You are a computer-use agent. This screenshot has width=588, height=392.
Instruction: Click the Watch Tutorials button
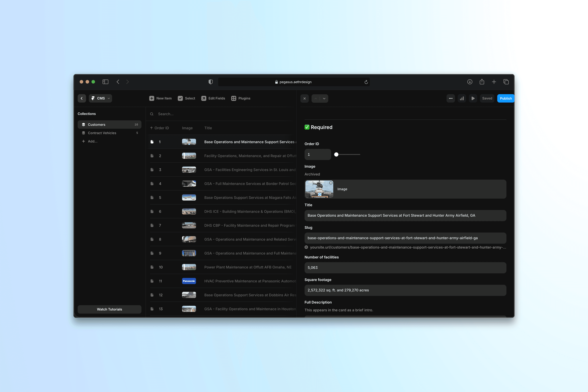pyautogui.click(x=109, y=309)
